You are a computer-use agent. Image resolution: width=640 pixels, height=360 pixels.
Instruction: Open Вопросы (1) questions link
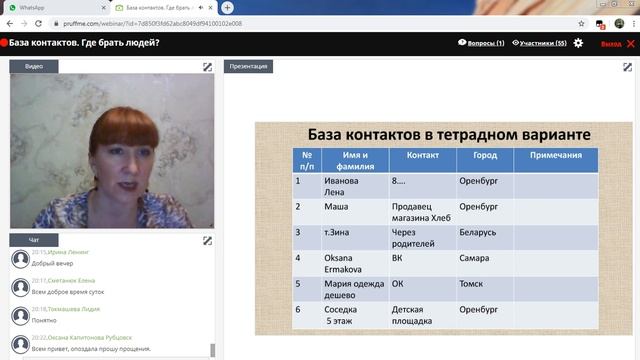coord(481,43)
